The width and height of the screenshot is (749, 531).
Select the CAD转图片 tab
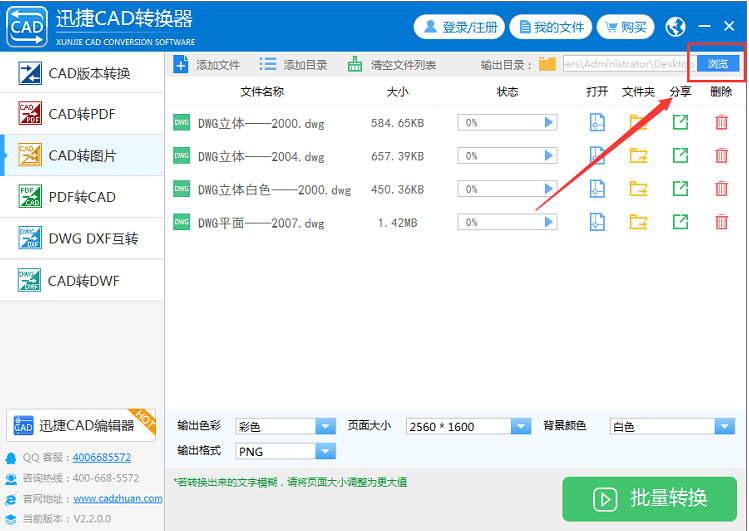(x=82, y=155)
